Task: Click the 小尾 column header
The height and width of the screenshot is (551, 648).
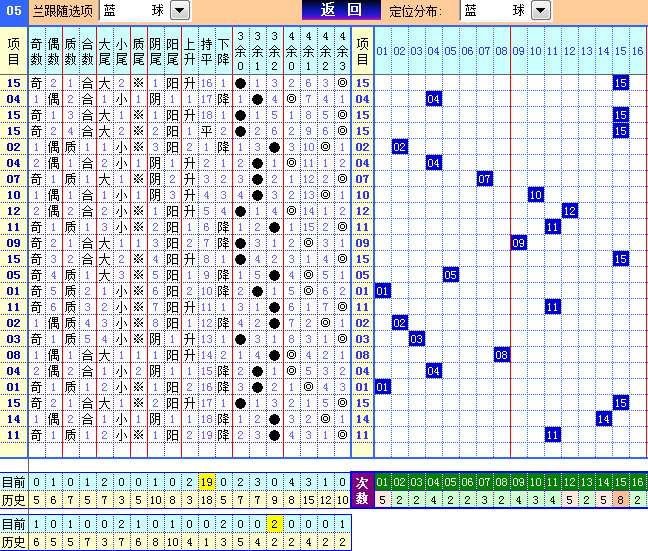Action: (x=122, y=51)
